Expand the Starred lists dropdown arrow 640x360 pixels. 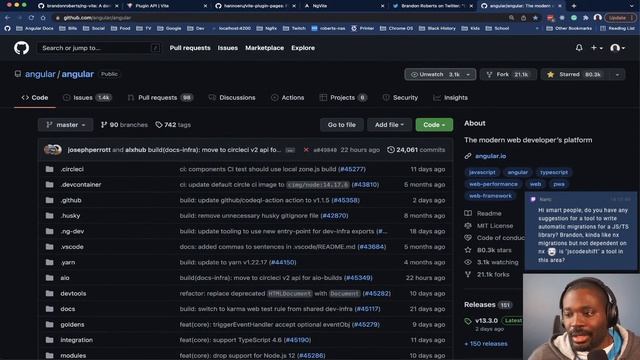[x=617, y=74]
